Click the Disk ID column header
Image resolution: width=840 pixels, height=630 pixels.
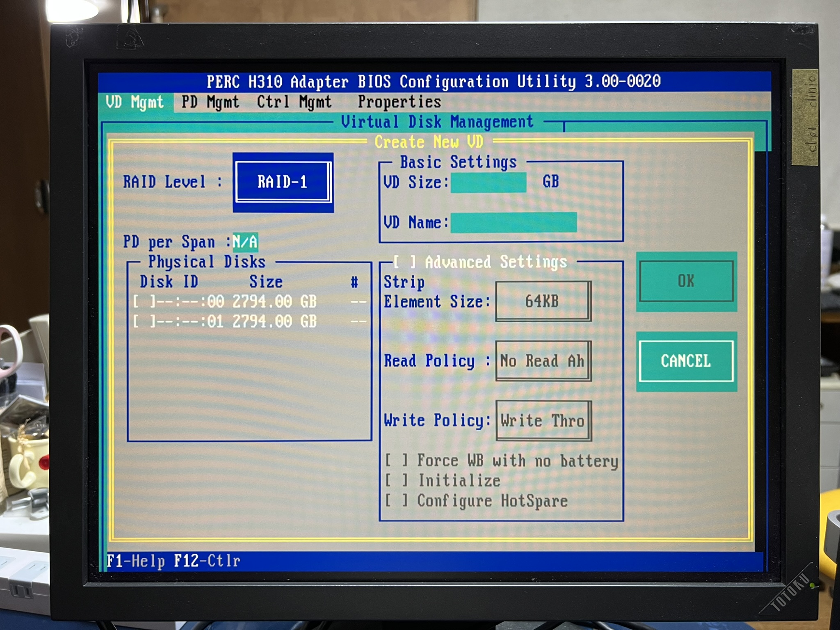(169, 282)
